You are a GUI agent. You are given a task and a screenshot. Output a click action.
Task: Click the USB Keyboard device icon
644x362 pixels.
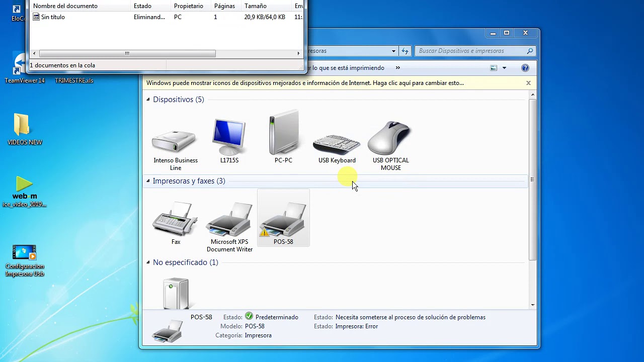pos(337,144)
